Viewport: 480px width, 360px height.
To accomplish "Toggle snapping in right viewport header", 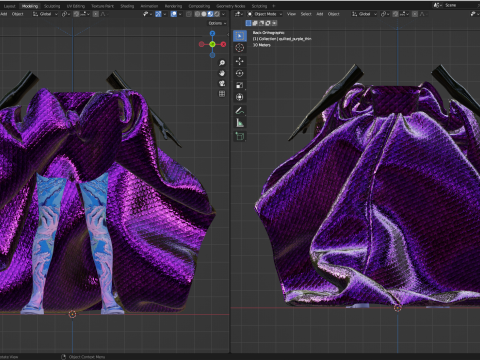I will [395, 14].
